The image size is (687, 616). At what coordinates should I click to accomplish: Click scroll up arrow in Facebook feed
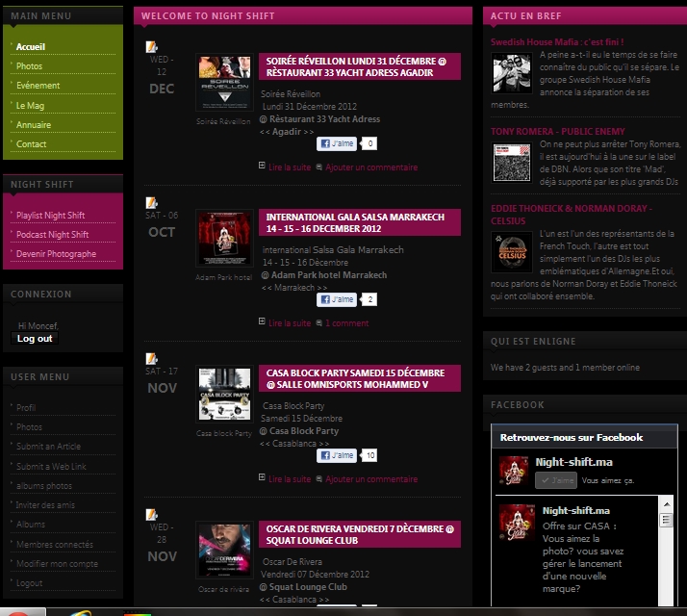[667, 504]
